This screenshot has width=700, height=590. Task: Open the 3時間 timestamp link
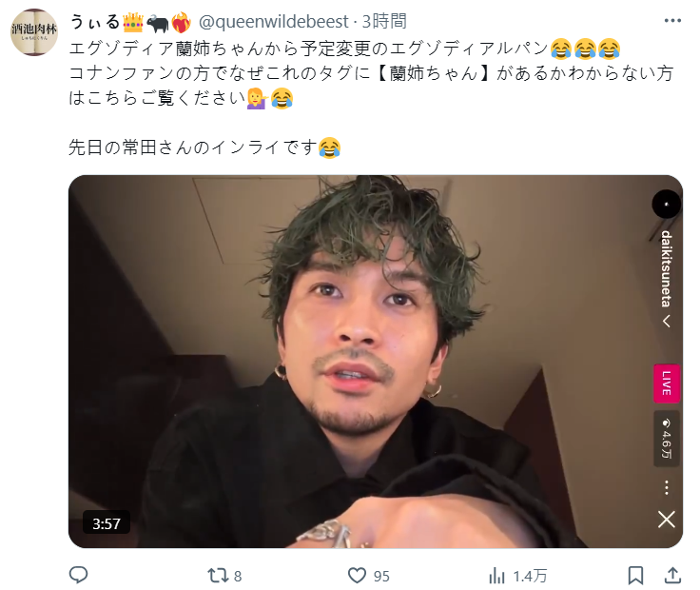pos(384,22)
